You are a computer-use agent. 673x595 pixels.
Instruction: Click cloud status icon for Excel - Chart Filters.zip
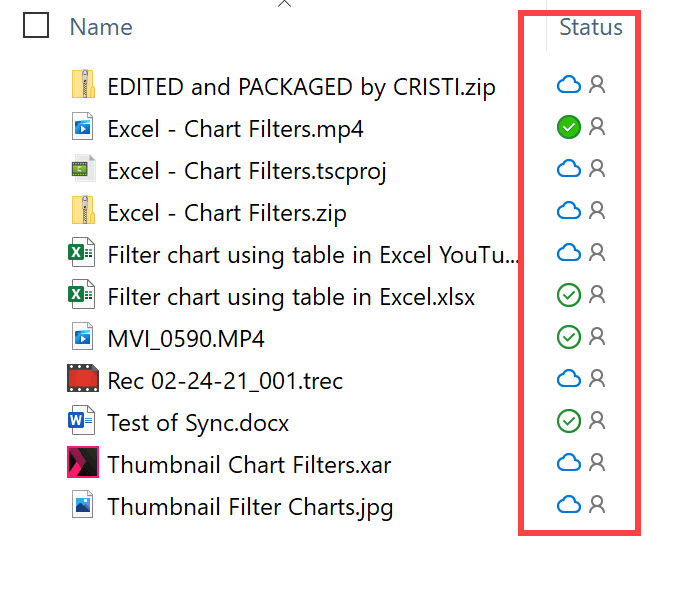coord(569,211)
